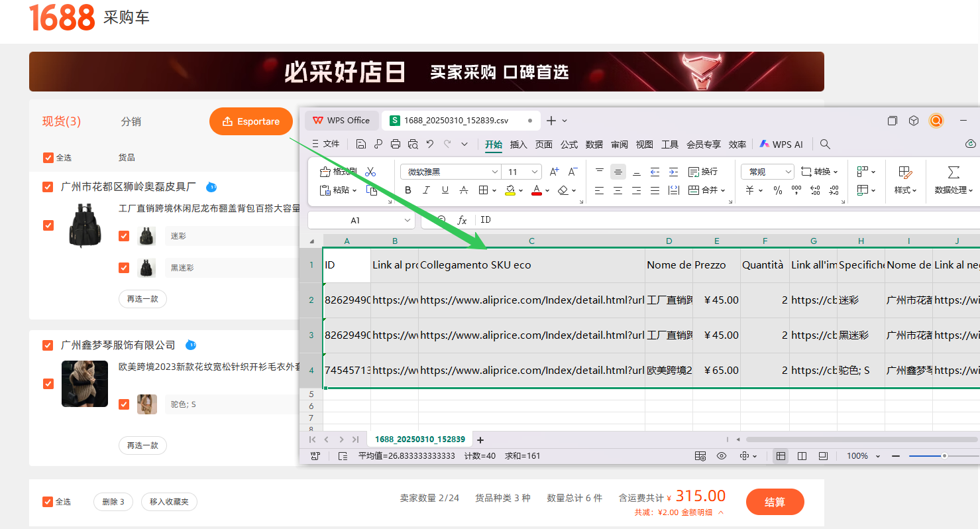The width and height of the screenshot is (980, 529).
Task: Click the 删除 3 button
Action: click(113, 502)
